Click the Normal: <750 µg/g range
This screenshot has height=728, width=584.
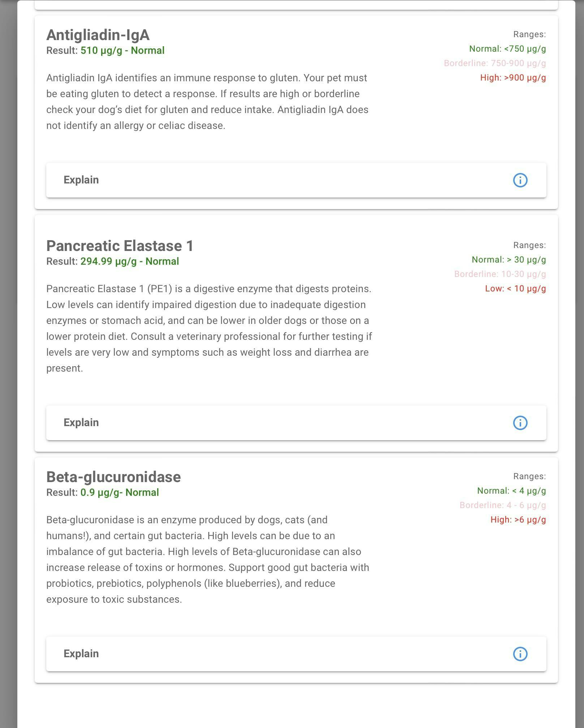[507, 49]
